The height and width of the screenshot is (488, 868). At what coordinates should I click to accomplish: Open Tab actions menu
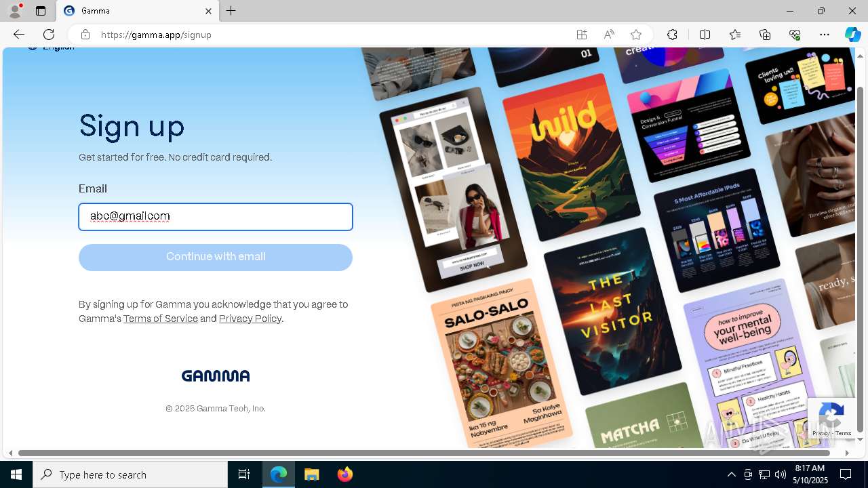coord(41,11)
